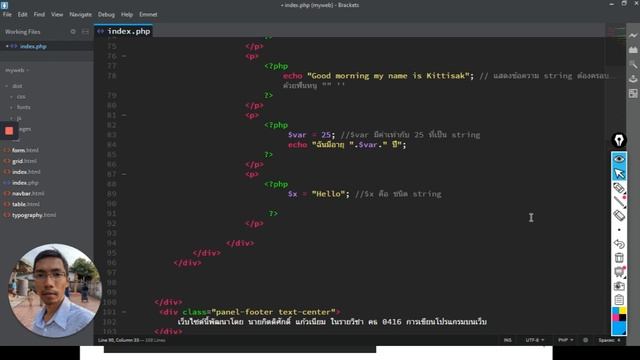Open the Debug menu
640x360 pixels.
point(106,14)
